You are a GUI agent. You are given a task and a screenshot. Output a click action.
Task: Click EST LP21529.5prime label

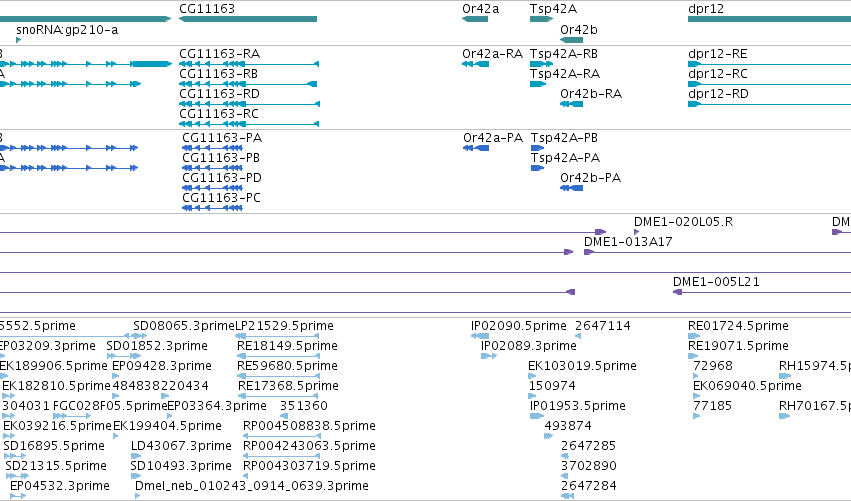284,326
